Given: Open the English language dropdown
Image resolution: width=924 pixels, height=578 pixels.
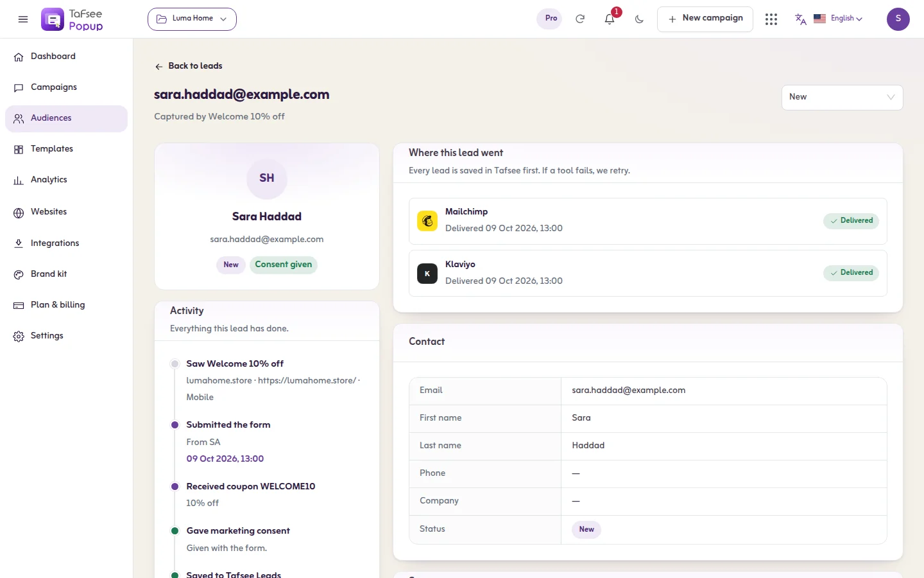Looking at the screenshot, I should [839, 19].
